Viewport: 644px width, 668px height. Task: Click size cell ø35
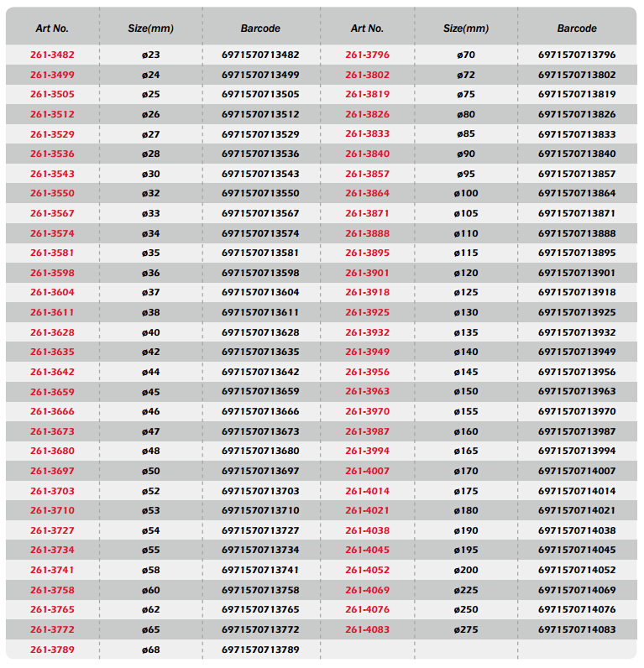[x=151, y=253]
